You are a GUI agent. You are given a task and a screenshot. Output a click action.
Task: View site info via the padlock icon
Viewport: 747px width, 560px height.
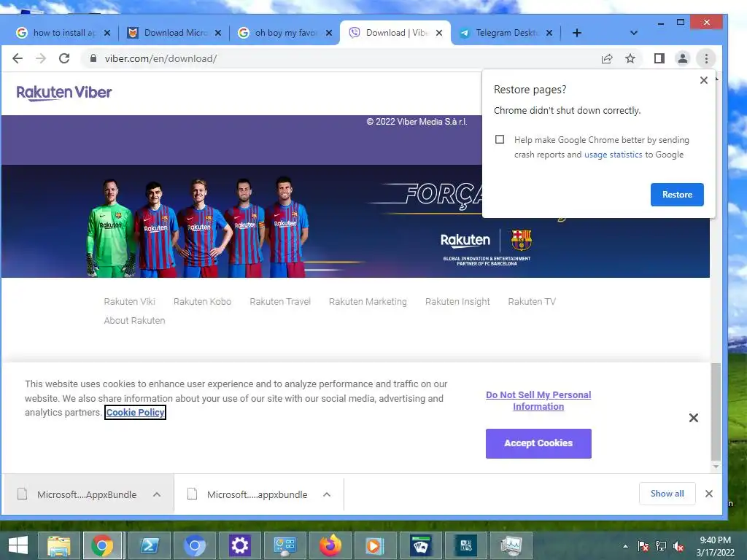click(x=93, y=58)
